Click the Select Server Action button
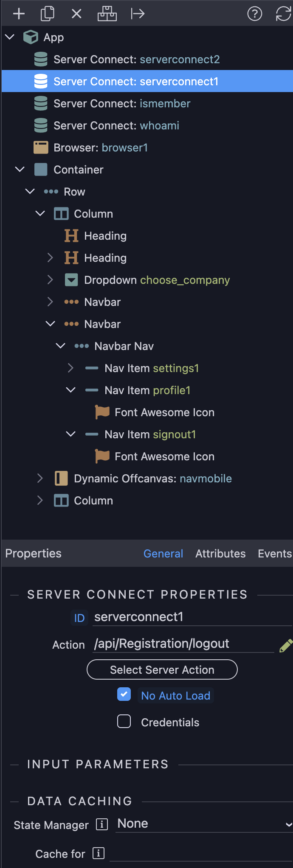Image resolution: width=293 pixels, height=868 pixels. coord(162,669)
